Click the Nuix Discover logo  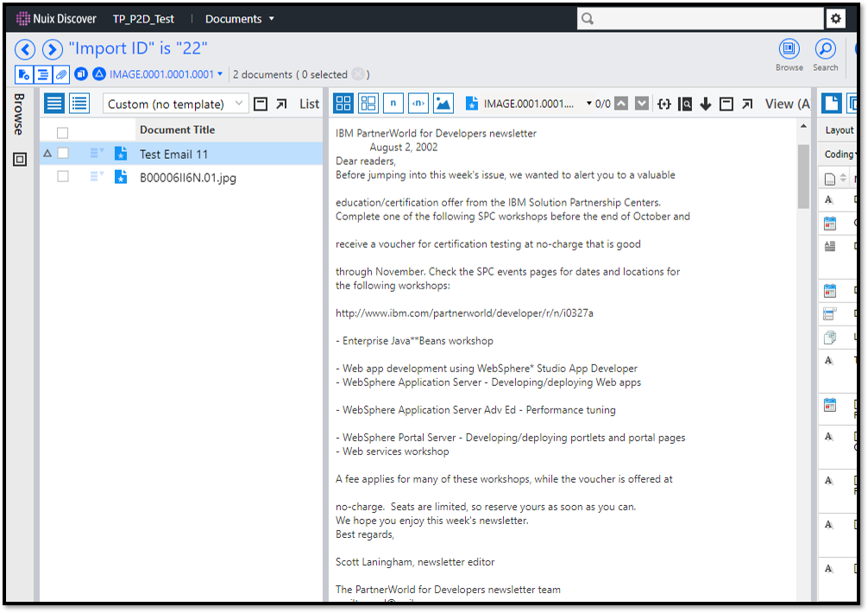click(56, 19)
